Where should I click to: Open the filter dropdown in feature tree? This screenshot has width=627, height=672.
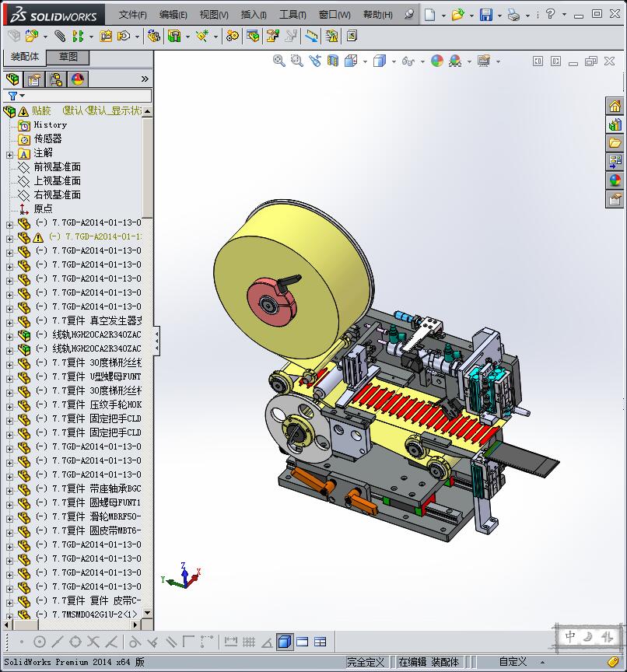pyautogui.click(x=16, y=96)
